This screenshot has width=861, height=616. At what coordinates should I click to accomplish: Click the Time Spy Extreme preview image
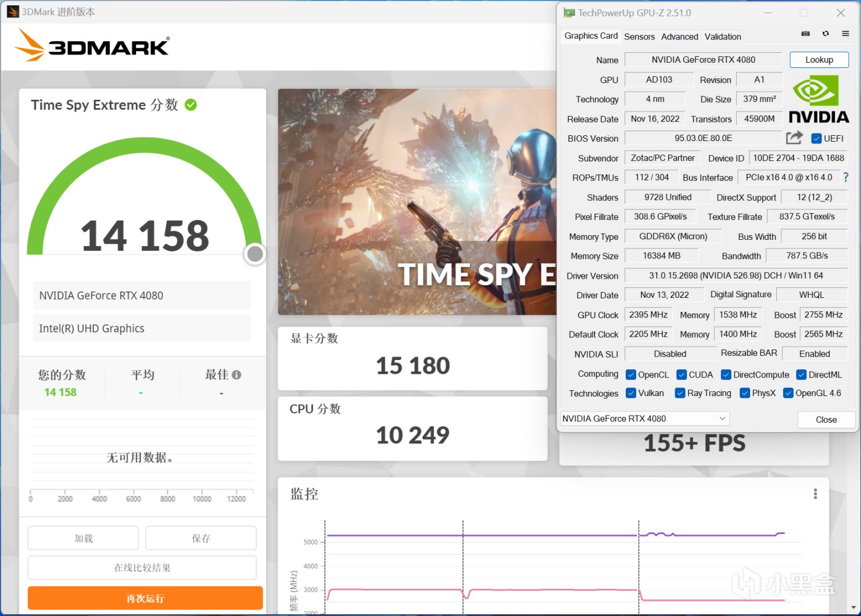click(417, 202)
